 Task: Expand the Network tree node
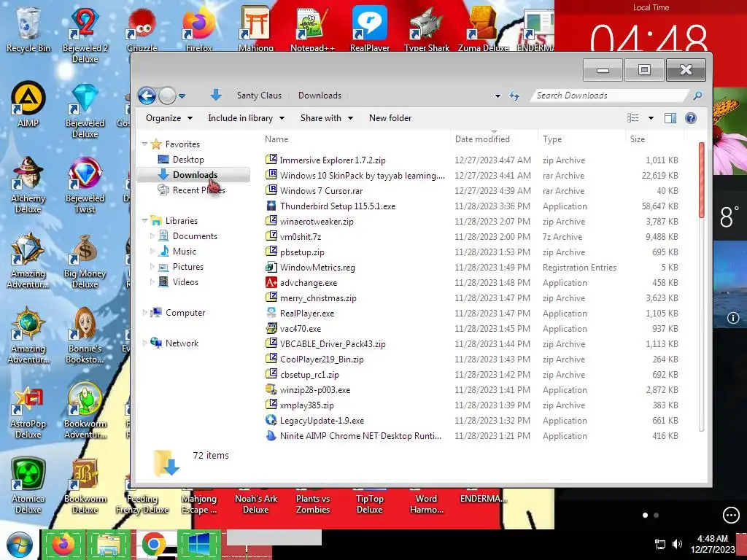145,343
